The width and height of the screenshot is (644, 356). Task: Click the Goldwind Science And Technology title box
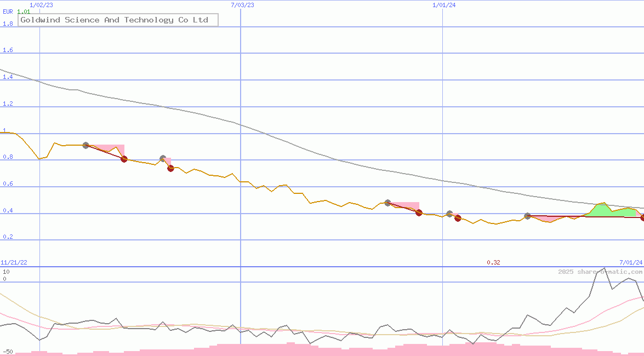[118, 20]
